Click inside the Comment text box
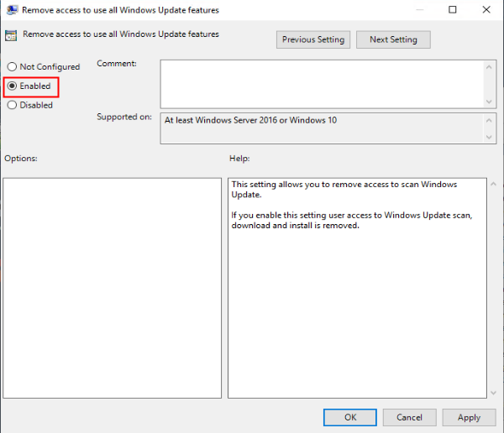The height and width of the screenshot is (433, 504). pos(322,84)
